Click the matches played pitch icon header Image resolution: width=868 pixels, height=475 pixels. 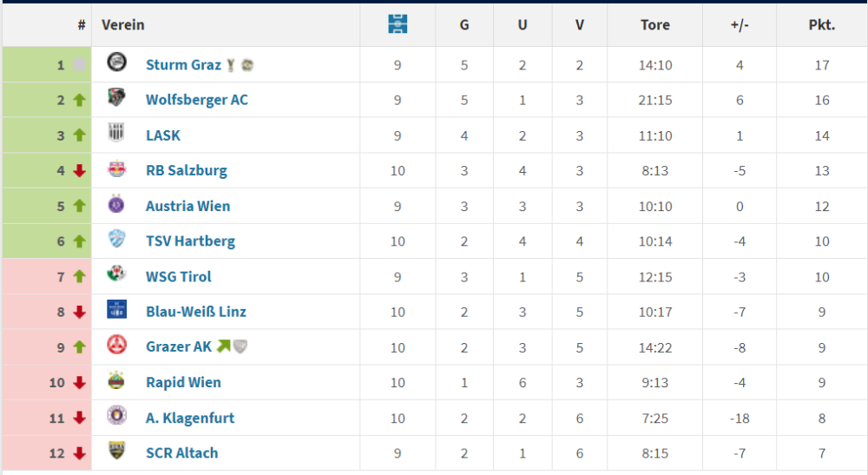398,24
